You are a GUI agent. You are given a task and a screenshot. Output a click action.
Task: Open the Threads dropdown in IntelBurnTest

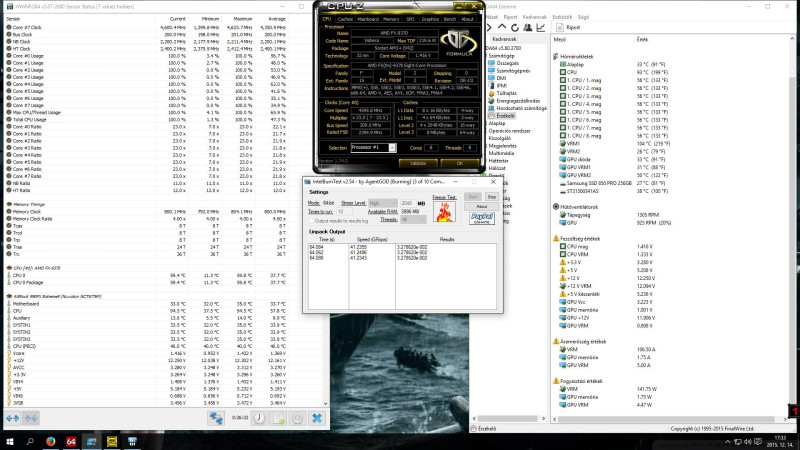pyautogui.click(x=413, y=220)
